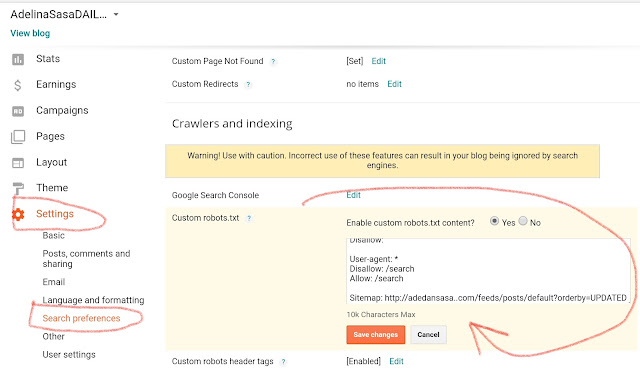
Task: Click the Settings gear icon
Action: click(18, 214)
